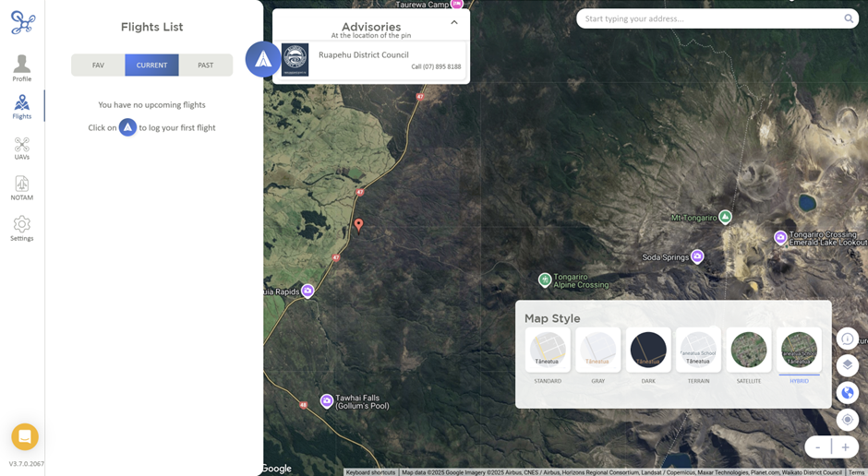The width and height of the screenshot is (868, 476).
Task: Switch to the PAST flights tab
Action: tap(205, 65)
